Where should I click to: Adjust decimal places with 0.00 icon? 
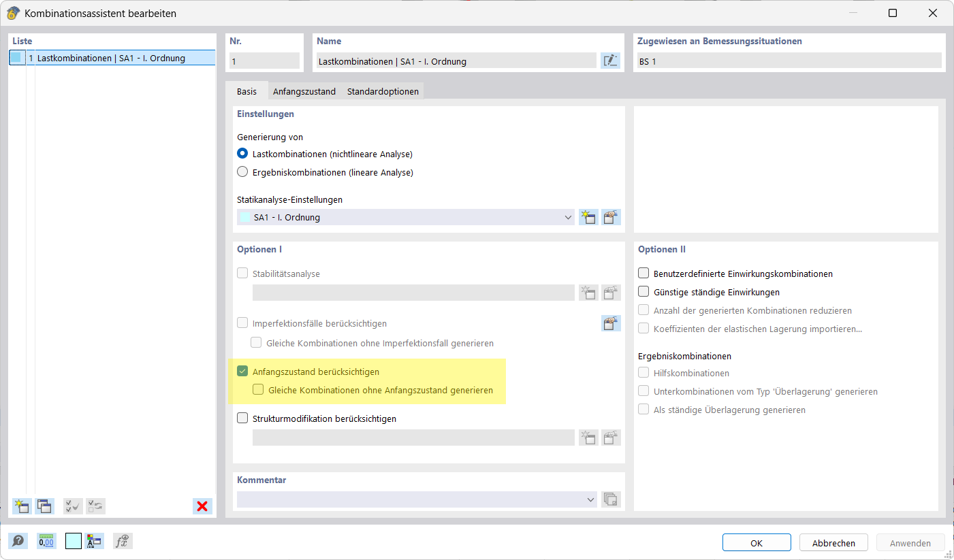[x=46, y=541]
